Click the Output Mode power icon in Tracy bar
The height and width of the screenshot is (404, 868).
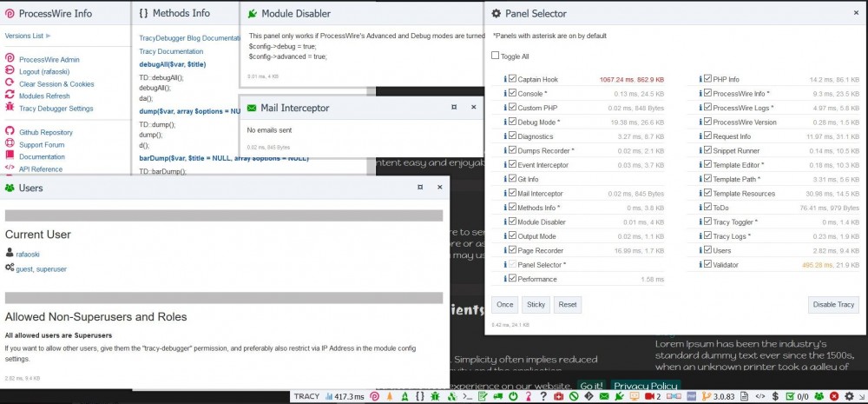coord(513,396)
